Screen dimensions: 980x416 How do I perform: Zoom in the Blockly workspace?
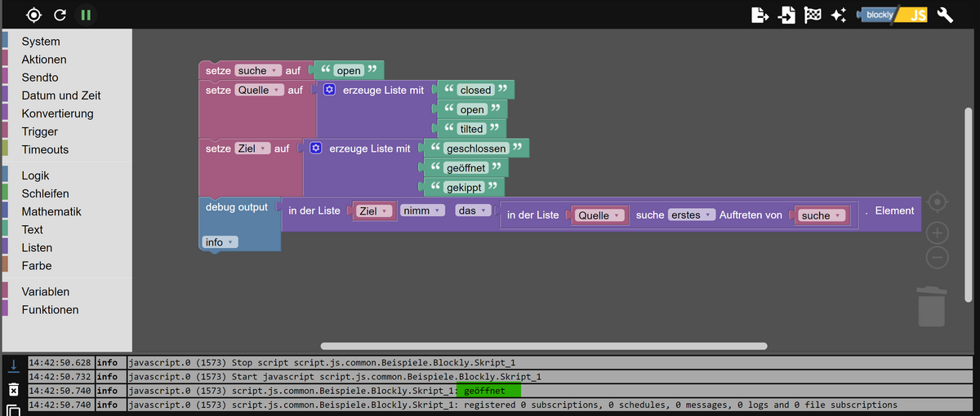tap(938, 233)
